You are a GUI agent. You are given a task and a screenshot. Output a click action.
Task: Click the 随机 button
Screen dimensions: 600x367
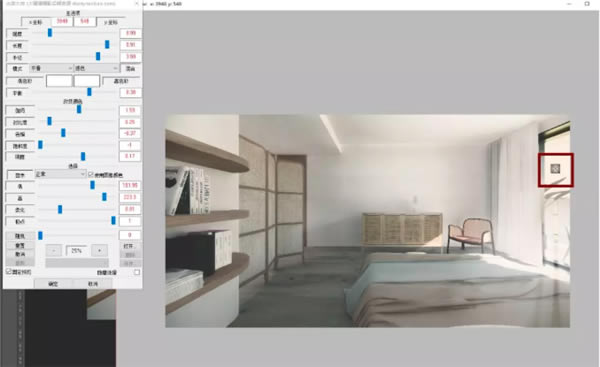pos(20,236)
